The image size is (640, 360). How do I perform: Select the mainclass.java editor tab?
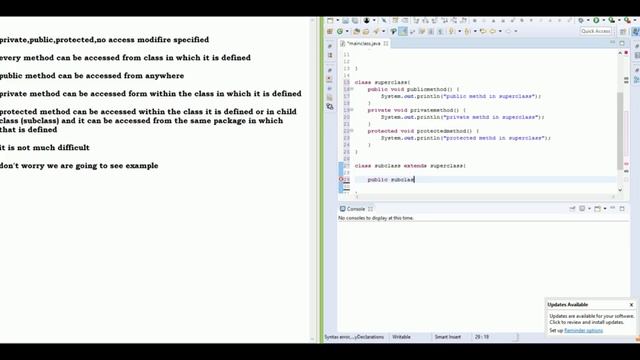coord(363,43)
